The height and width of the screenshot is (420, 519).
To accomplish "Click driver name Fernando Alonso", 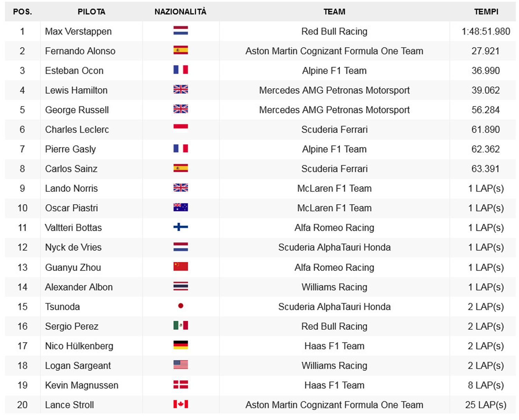I will point(80,51).
